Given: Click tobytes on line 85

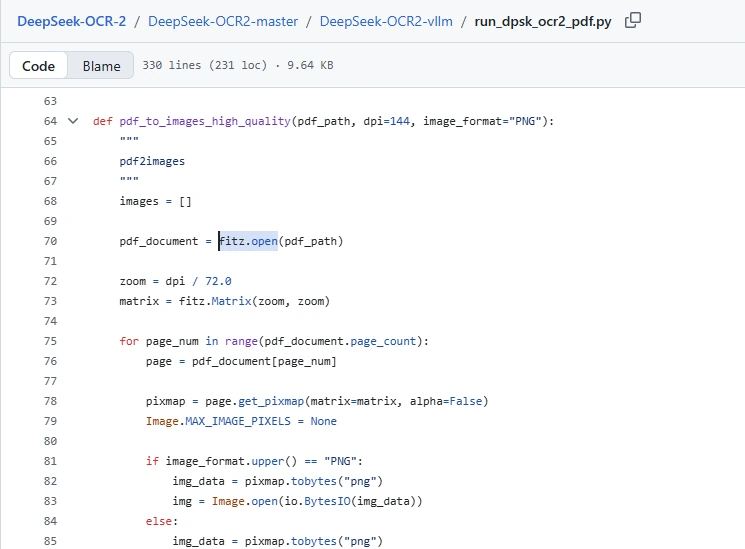Looking at the screenshot, I should [x=314, y=541].
